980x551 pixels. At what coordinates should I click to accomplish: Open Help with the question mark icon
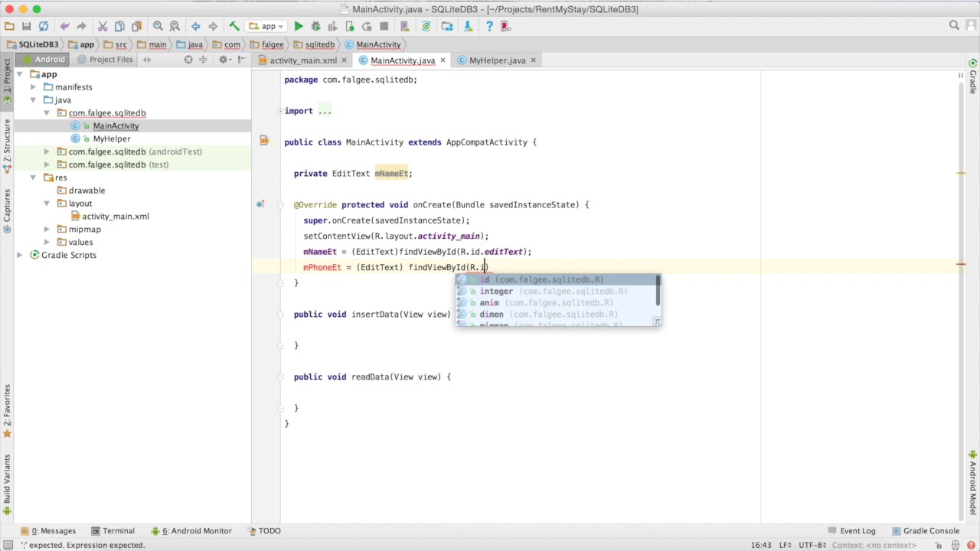489,26
